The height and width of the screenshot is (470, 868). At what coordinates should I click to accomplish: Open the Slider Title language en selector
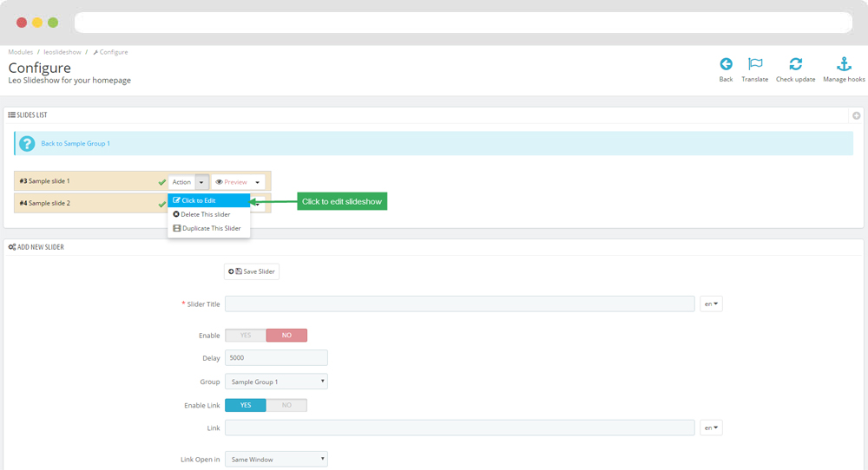point(712,304)
